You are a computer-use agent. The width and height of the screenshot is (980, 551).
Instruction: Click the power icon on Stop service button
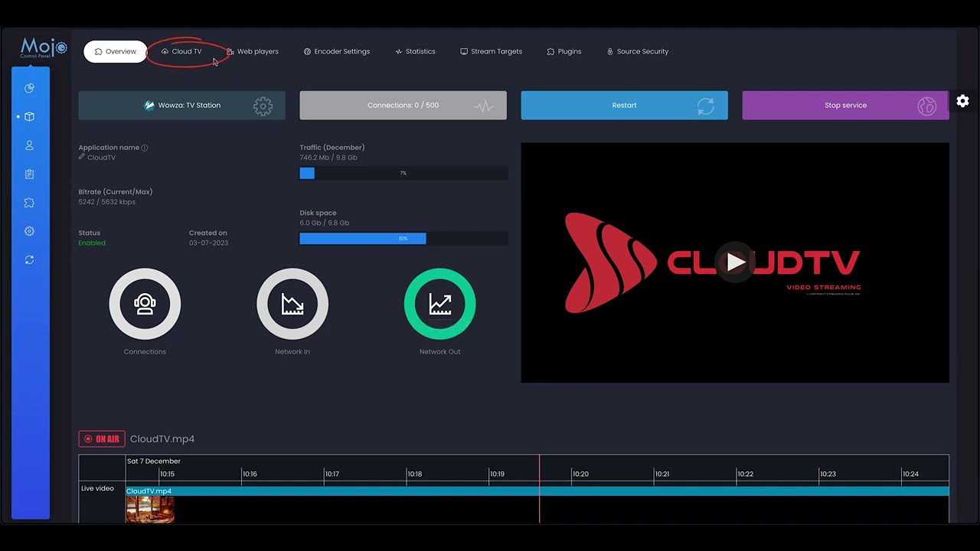click(926, 106)
